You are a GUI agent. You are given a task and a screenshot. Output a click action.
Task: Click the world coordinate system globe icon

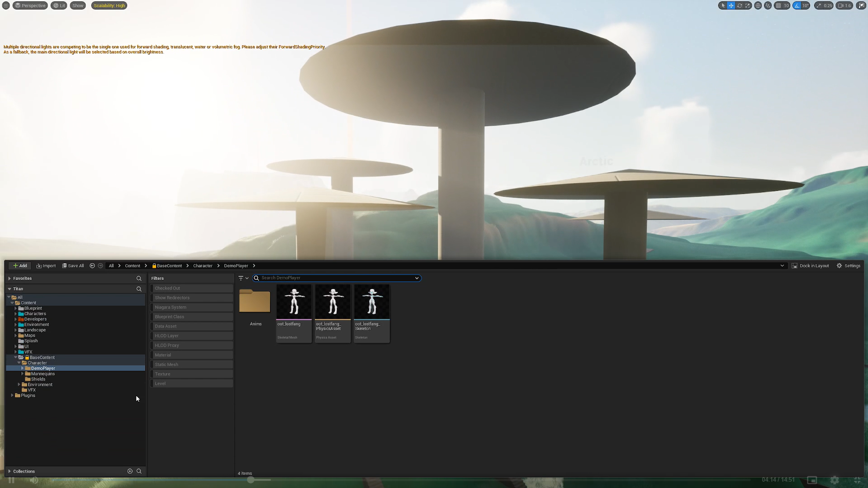[758, 6]
